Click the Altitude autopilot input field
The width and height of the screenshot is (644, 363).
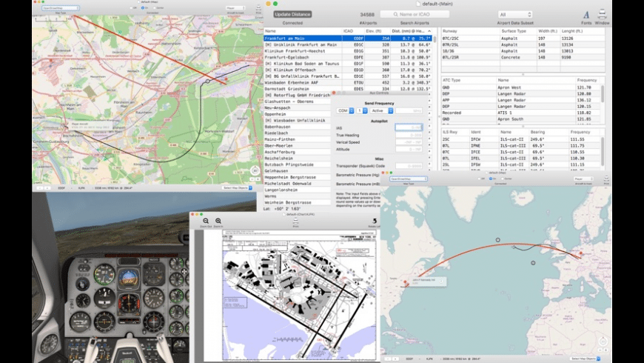pyautogui.click(x=409, y=149)
